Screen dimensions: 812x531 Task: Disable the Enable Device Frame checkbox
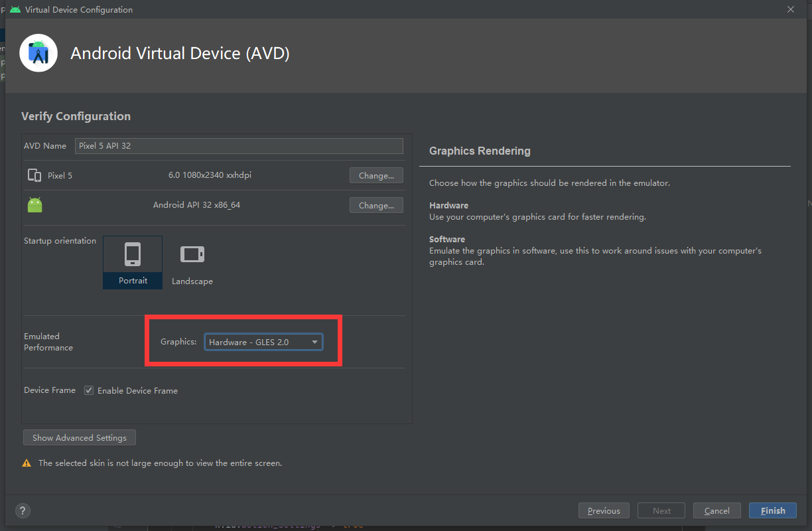coord(89,391)
